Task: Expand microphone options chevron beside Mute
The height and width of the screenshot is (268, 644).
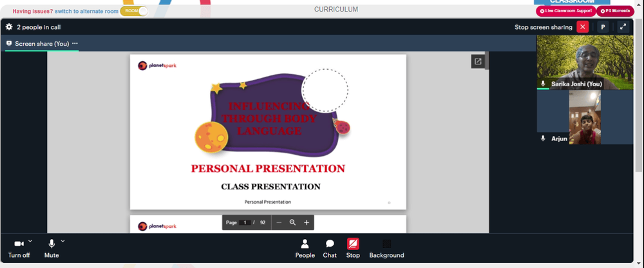Action: point(63,241)
